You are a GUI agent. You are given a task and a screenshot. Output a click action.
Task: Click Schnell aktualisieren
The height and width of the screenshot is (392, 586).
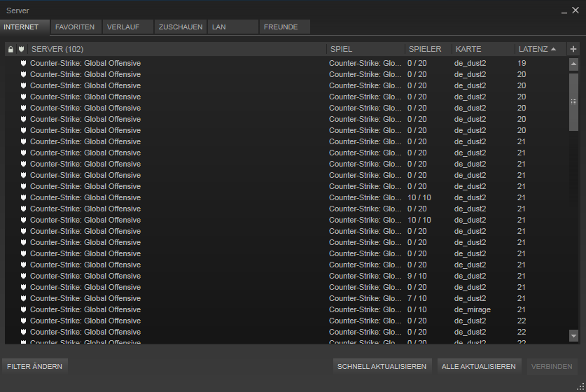pos(382,366)
